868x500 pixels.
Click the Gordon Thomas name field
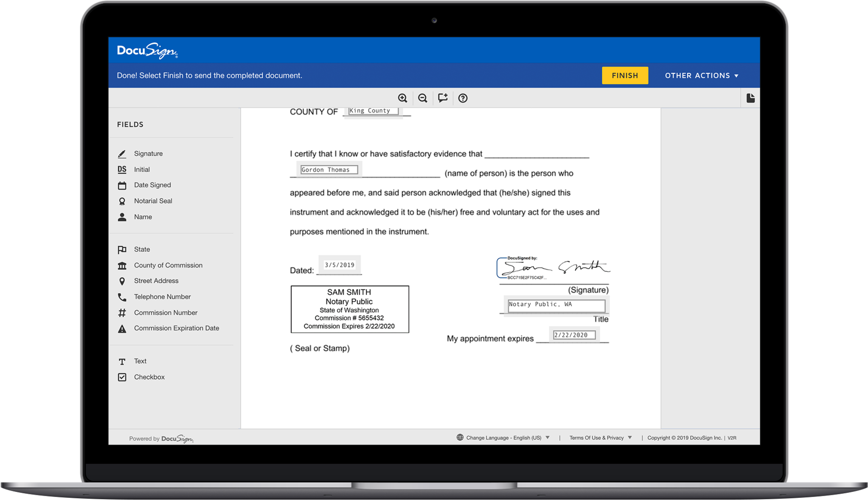click(329, 170)
